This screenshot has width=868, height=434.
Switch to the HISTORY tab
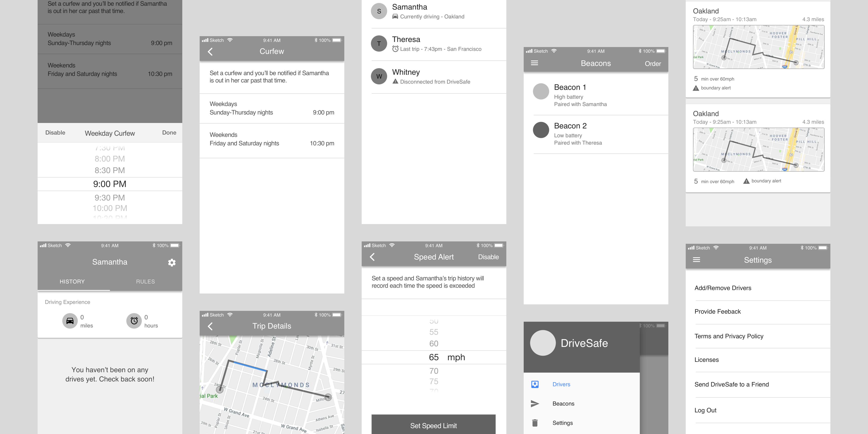click(72, 282)
